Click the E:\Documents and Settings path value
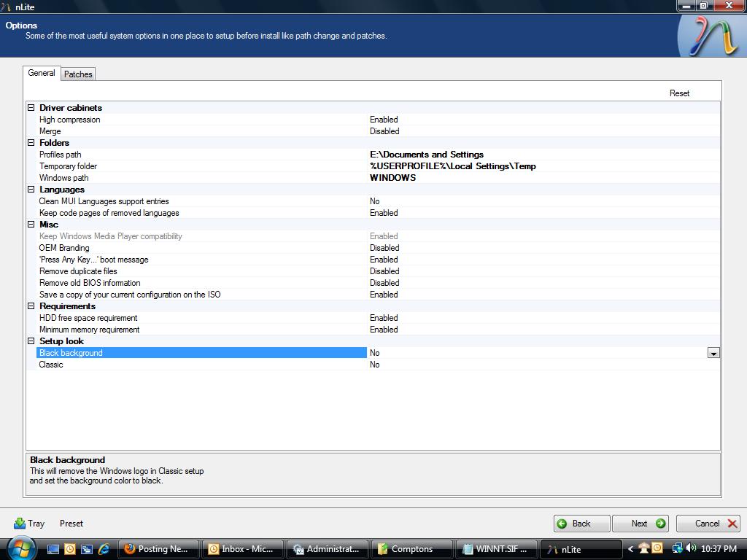Image resolution: width=747 pixels, height=560 pixels. pos(427,155)
